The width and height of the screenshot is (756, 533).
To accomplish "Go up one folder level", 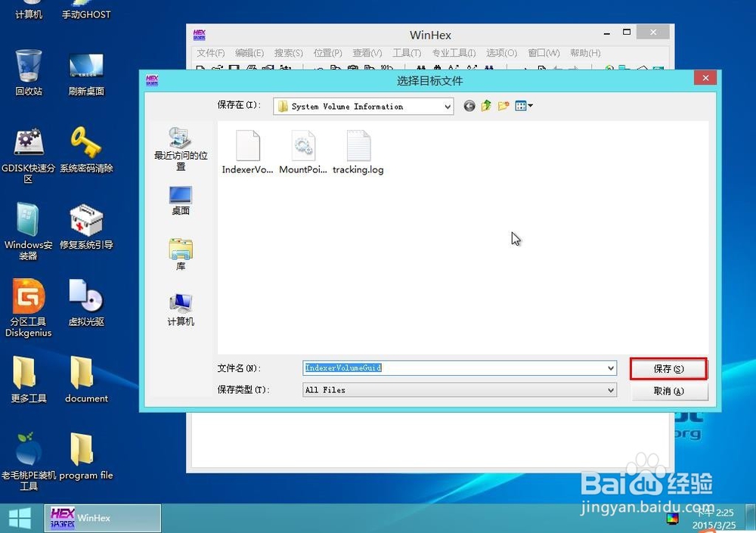I will [x=486, y=106].
